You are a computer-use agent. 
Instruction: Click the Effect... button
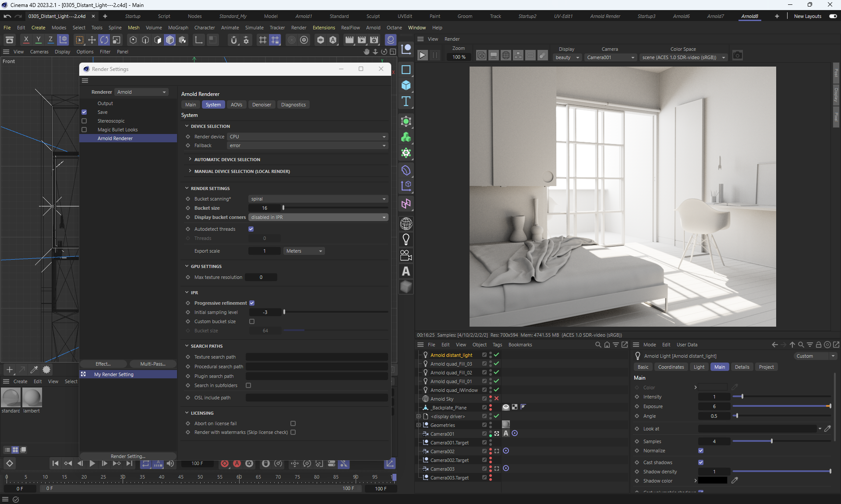103,364
